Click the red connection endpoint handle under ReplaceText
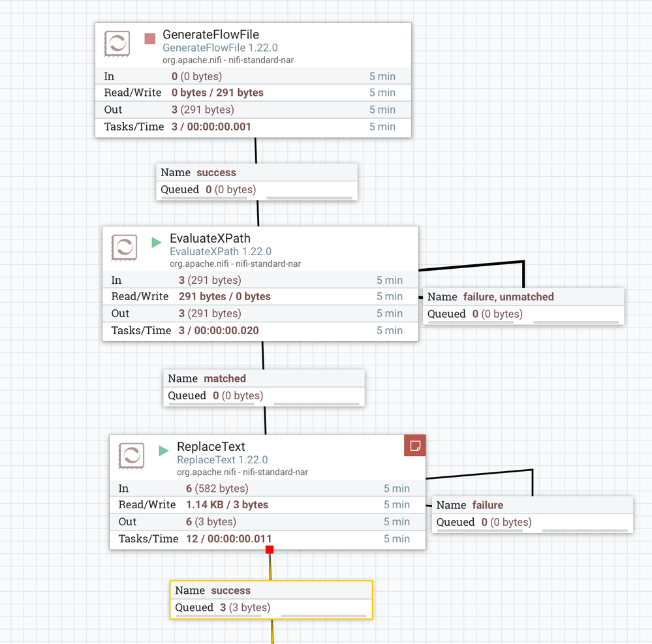 (x=270, y=549)
